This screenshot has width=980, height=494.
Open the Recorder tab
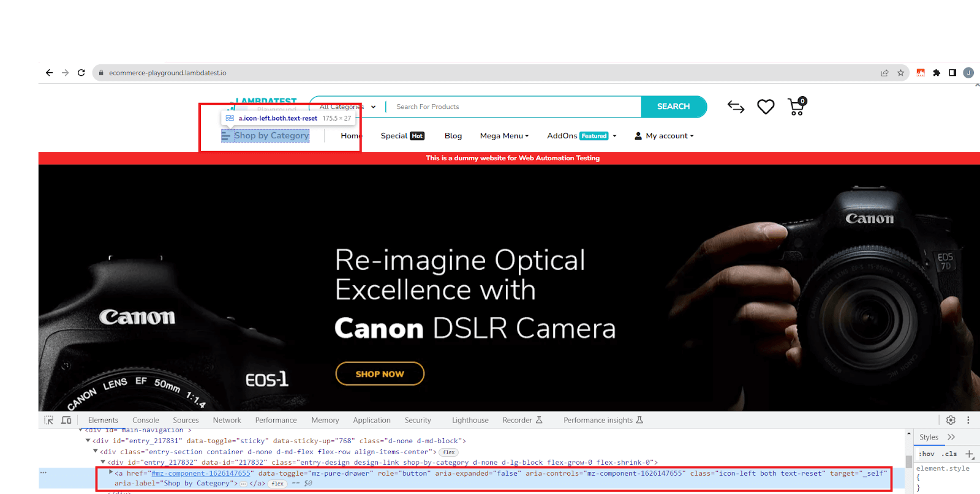tap(522, 420)
